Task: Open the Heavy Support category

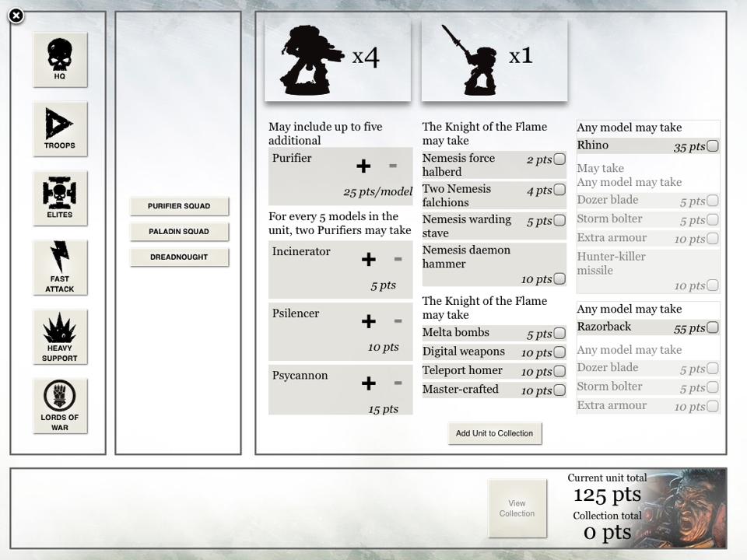Action: click(60, 337)
